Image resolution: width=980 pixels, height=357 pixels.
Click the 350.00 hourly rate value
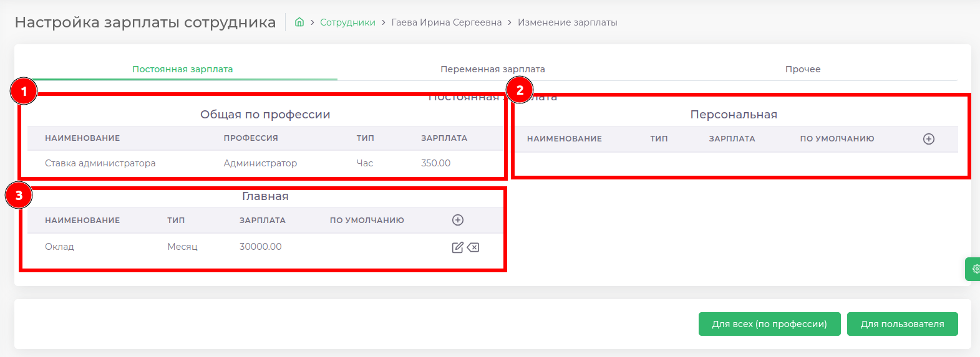click(x=435, y=163)
